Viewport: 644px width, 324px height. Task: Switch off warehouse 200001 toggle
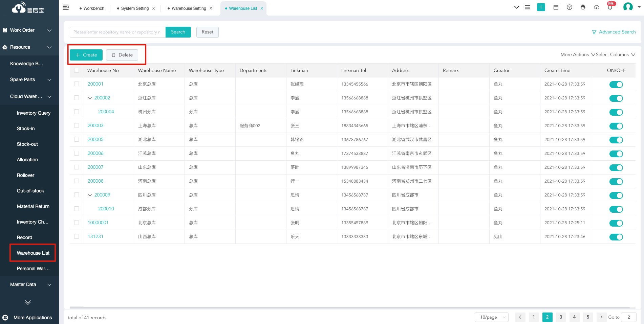(x=616, y=85)
